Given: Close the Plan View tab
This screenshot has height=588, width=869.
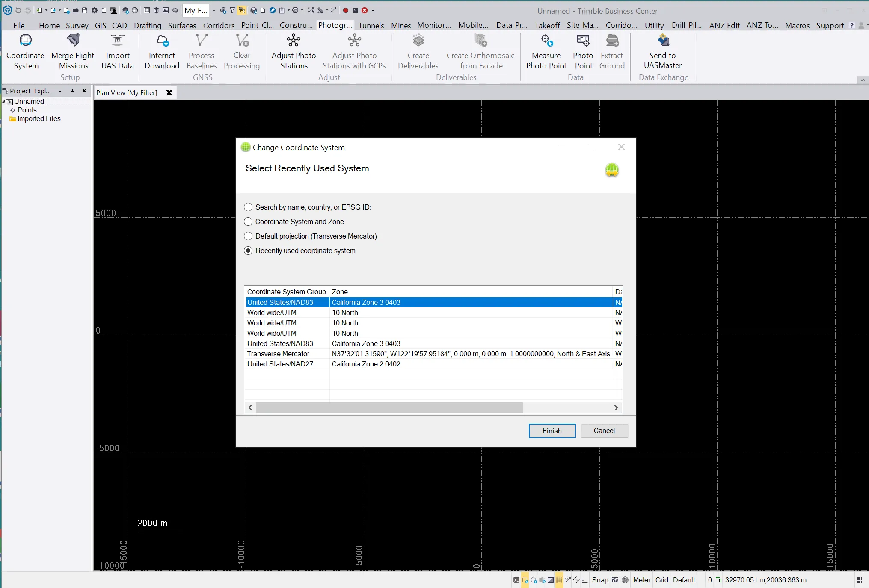Looking at the screenshot, I should tap(169, 92).
